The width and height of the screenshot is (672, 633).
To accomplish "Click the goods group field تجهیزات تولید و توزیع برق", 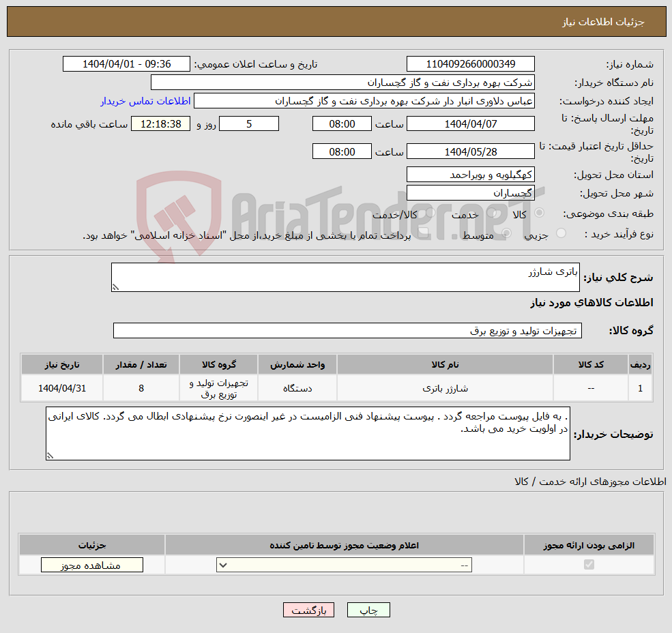I will click(347, 330).
